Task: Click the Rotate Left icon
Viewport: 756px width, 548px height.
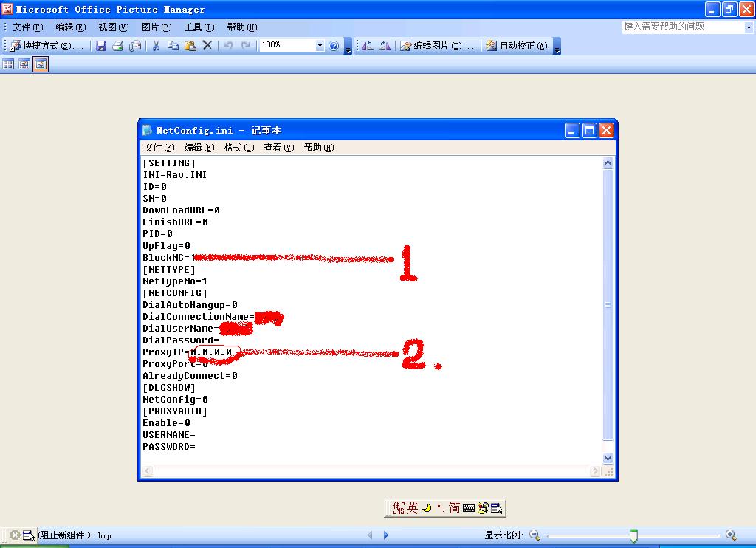Action: 368,46
